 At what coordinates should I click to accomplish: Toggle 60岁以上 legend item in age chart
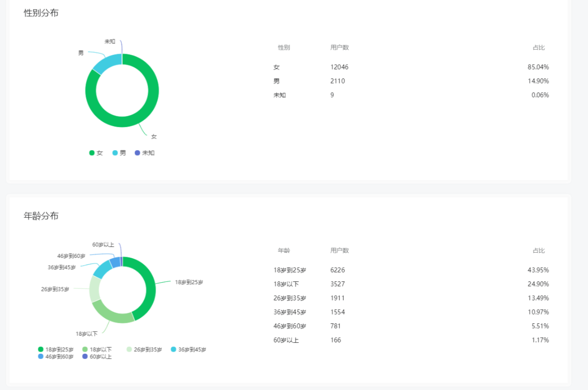click(x=97, y=356)
